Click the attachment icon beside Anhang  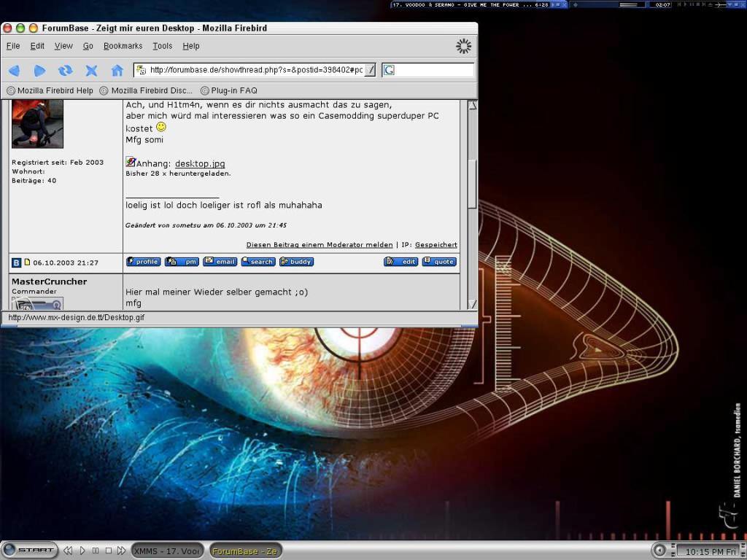[131, 163]
